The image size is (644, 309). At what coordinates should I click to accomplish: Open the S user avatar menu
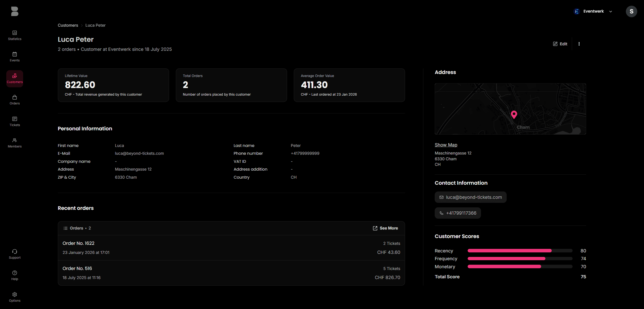click(x=631, y=11)
